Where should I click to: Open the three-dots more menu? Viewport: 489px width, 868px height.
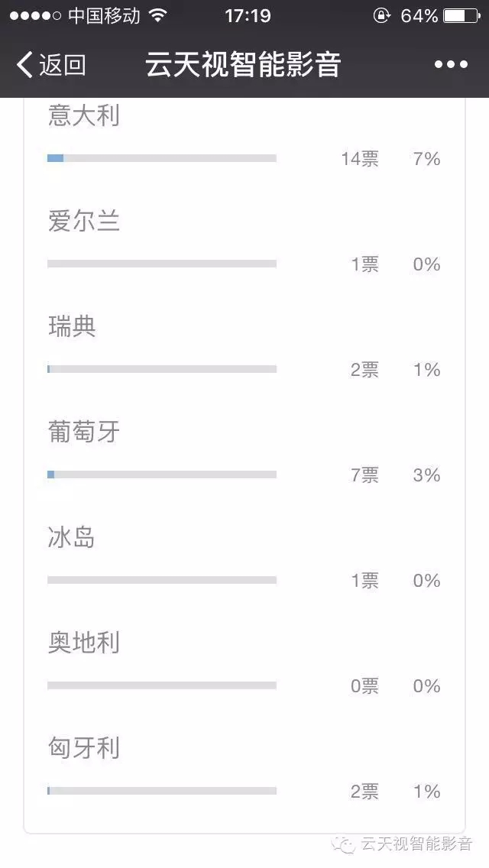(451, 65)
